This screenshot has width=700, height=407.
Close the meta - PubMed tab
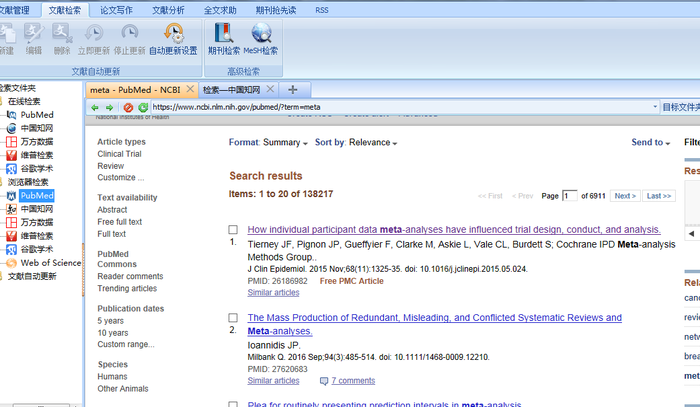(188, 90)
